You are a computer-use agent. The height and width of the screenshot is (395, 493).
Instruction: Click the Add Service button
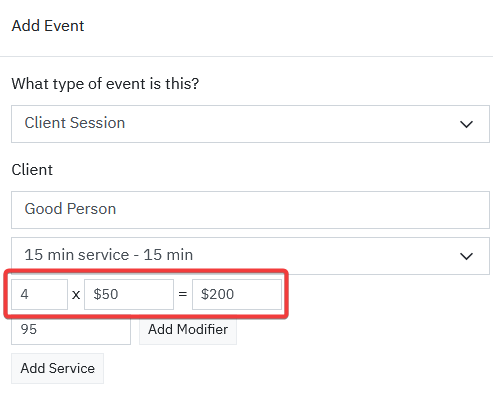57,368
